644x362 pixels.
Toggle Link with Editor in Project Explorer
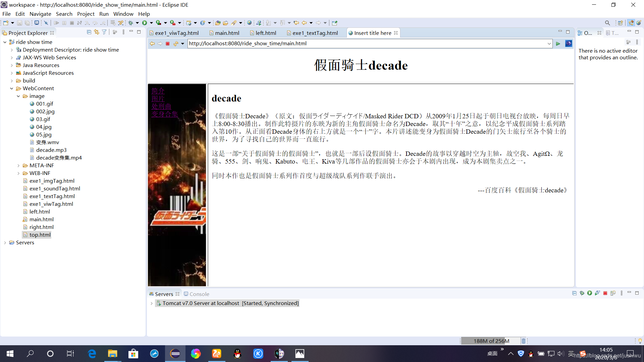[x=97, y=32]
